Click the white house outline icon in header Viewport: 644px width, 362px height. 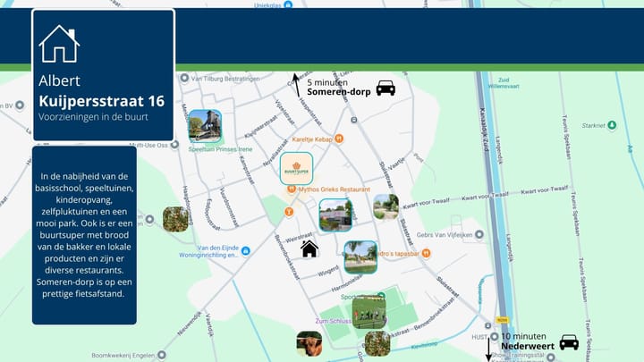[x=59, y=43]
